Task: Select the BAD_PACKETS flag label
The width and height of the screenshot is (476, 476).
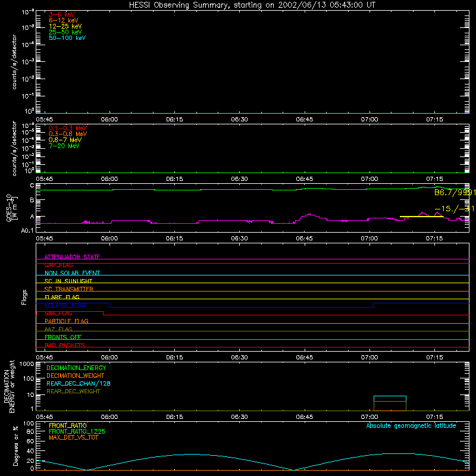Action: (65, 345)
